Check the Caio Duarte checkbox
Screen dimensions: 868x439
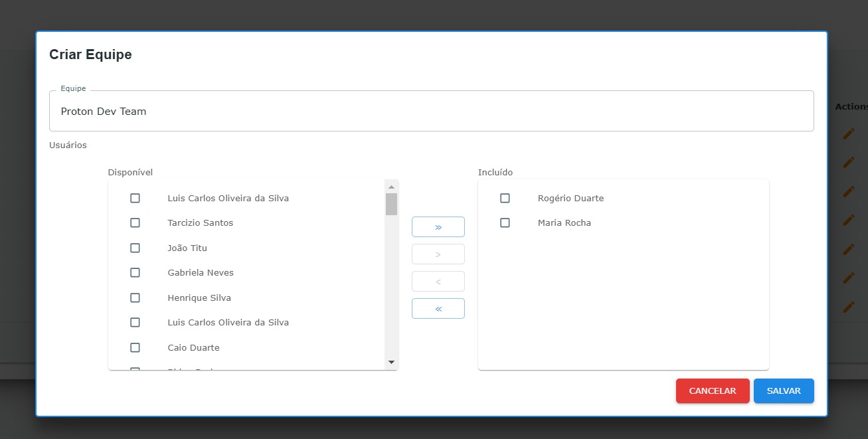click(x=135, y=347)
